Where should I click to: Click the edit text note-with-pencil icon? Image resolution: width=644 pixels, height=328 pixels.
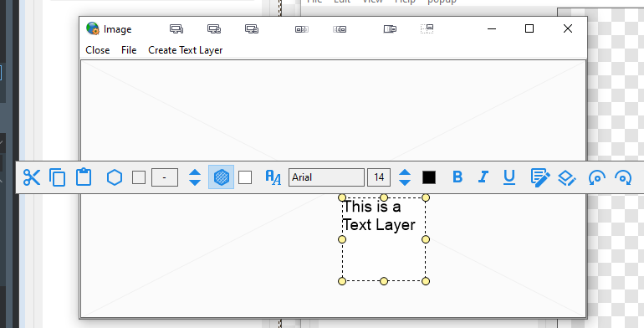[540, 177]
